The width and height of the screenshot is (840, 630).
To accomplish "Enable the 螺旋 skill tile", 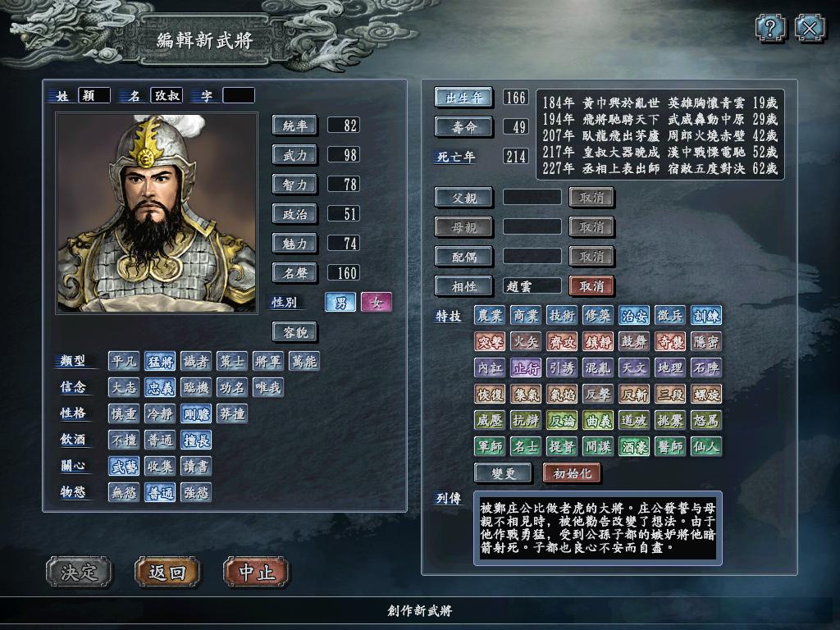I will (x=705, y=394).
